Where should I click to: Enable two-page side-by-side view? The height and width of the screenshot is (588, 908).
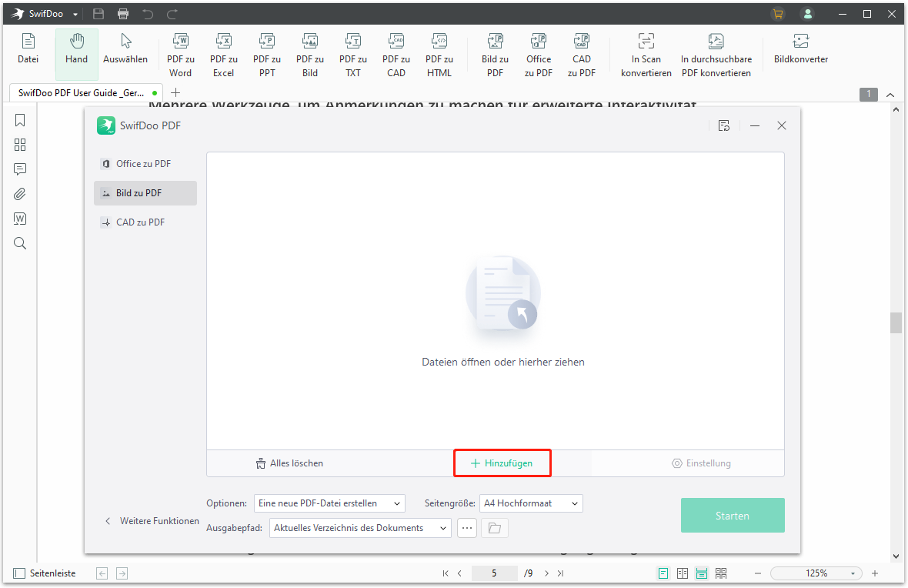point(683,573)
